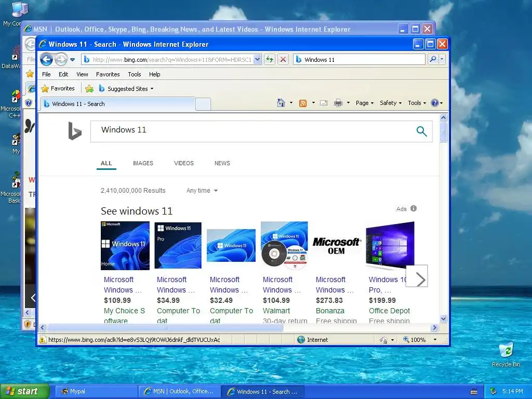Open the Favorites menu

tap(108, 74)
